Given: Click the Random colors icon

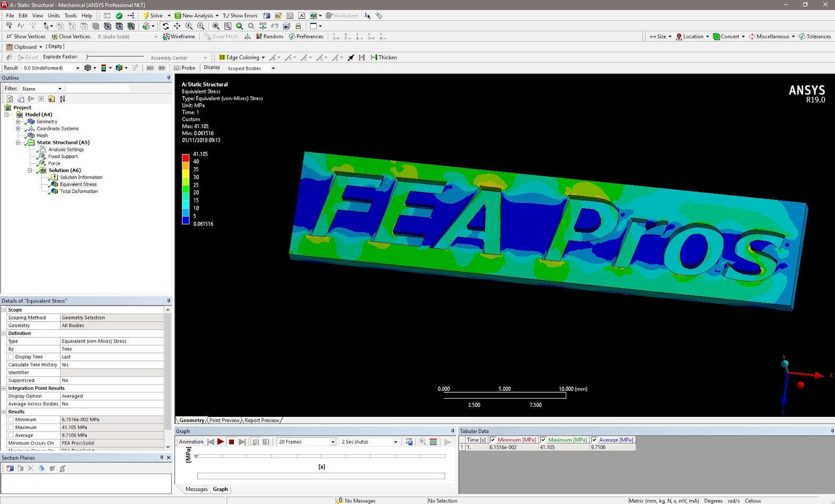Looking at the screenshot, I should [x=269, y=37].
